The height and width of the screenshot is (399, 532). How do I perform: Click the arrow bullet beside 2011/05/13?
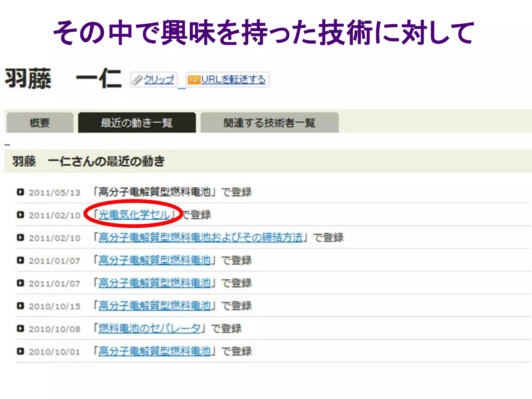(x=21, y=192)
